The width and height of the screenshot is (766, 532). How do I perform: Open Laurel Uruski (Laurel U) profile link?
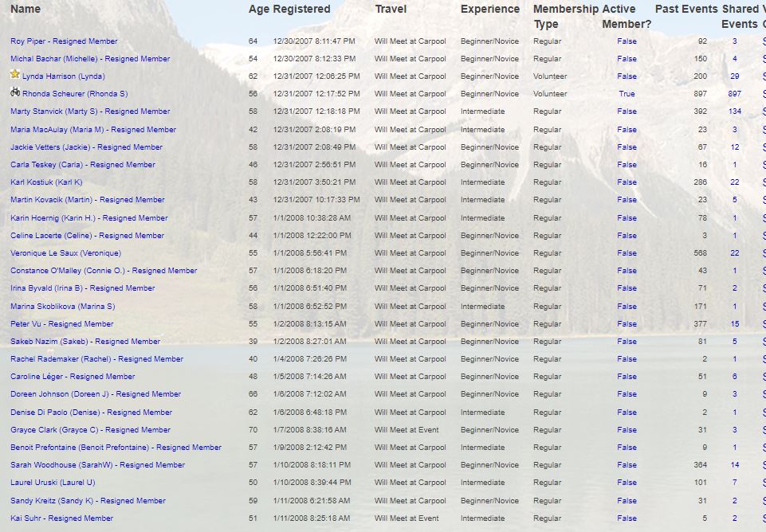coord(53,483)
